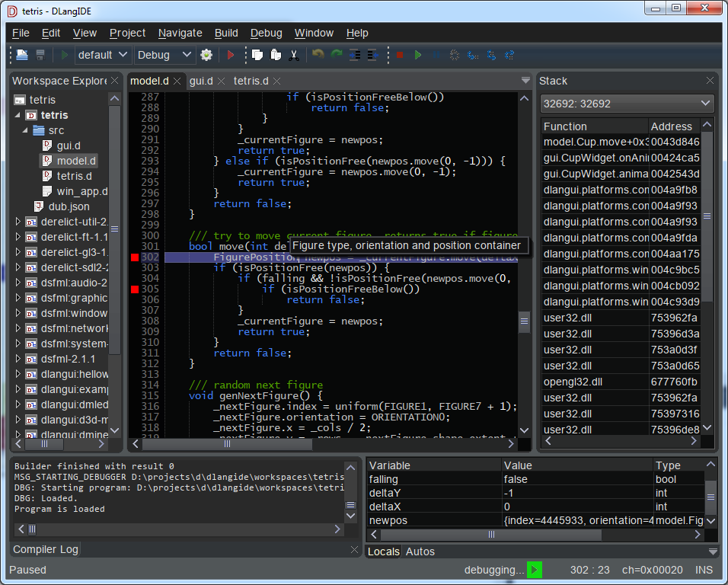The image size is (728, 585).
Task: Toggle INS insert mode in status bar
Action: coord(704,570)
